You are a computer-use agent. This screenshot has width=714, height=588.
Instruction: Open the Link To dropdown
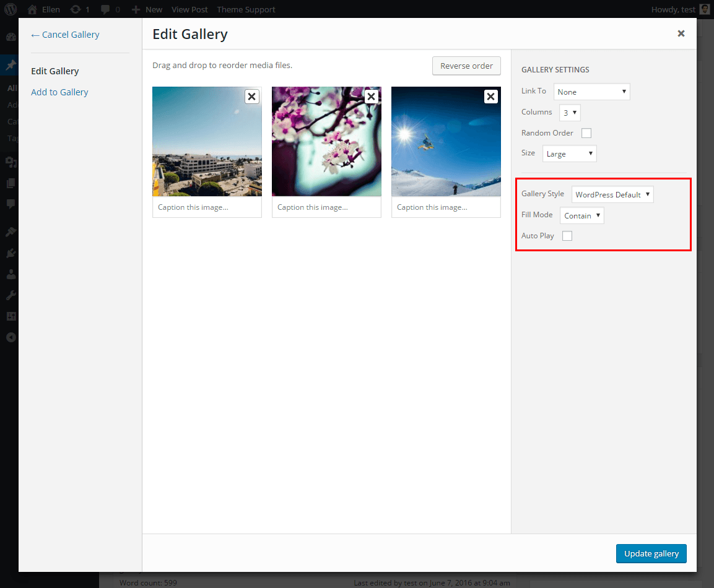[591, 91]
